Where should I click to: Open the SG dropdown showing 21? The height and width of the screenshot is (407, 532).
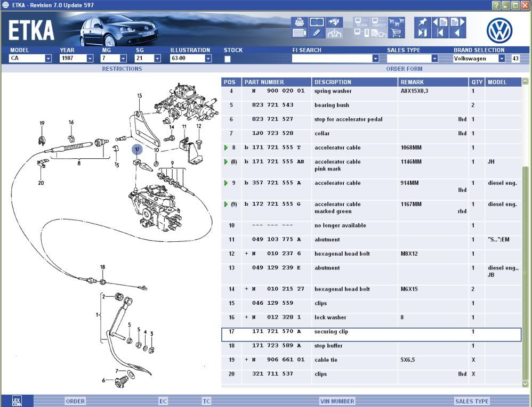click(157, 59)
